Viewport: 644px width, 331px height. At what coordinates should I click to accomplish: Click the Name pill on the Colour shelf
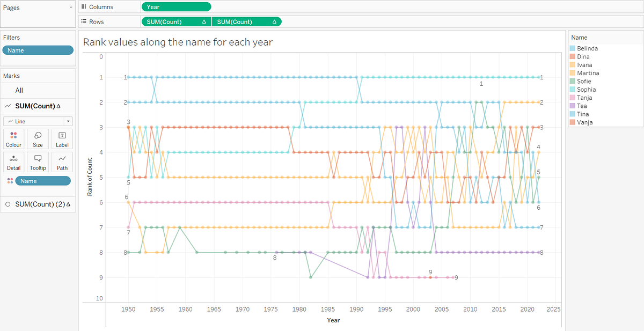[43, 181]
